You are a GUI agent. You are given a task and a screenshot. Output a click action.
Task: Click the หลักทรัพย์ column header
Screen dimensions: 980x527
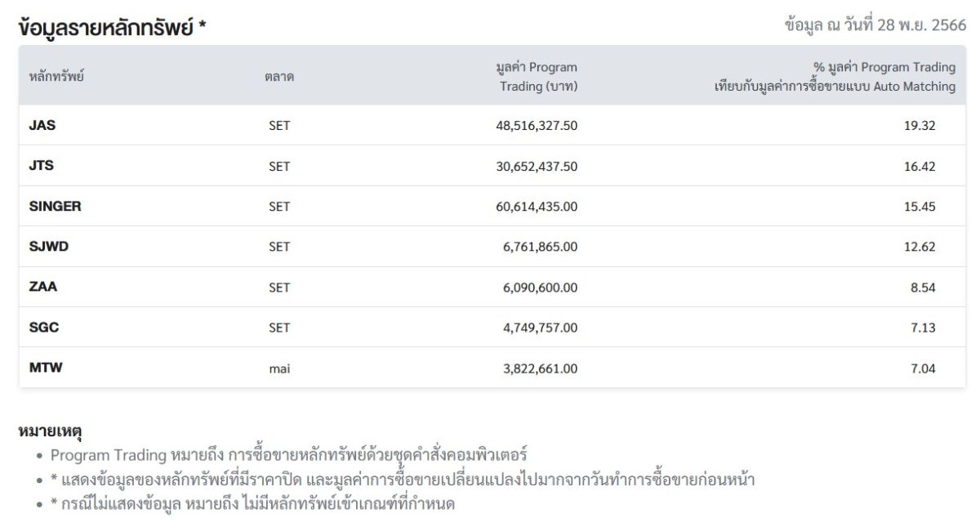[56, 77]
